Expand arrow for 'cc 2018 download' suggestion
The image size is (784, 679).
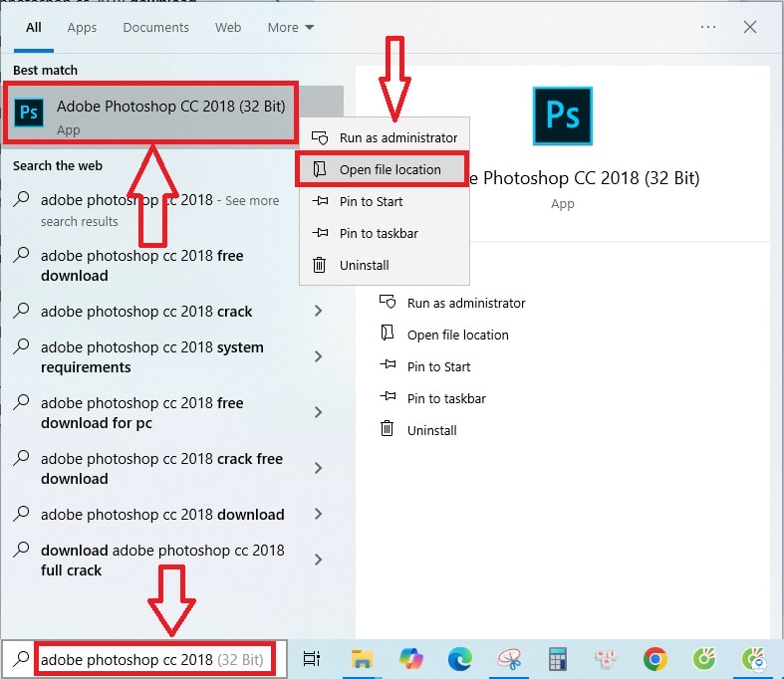tap(318, 514)
